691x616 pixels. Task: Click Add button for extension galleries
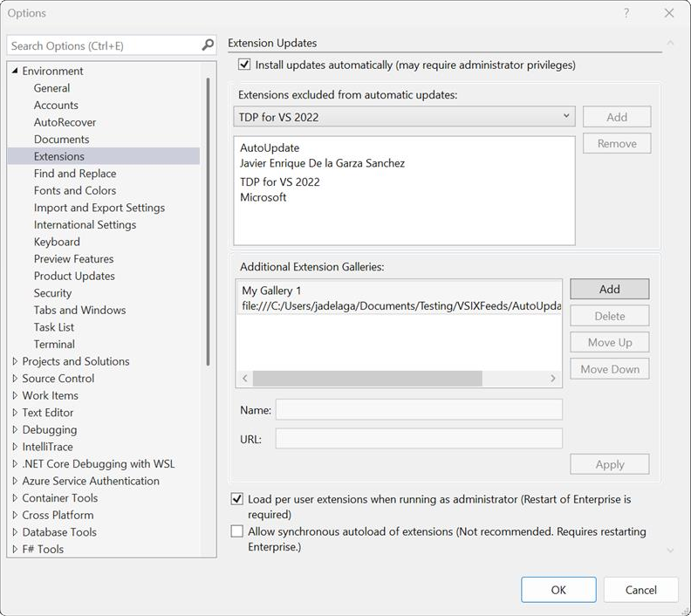click(x=609, y=289)
